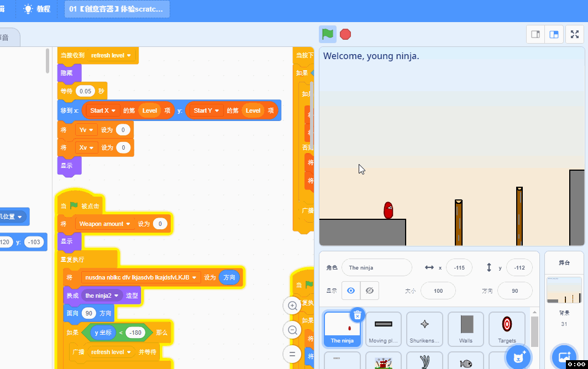Select the stage backdrop thumbnail
The height and width of the screenshot is (369, 588).
(564, 290)
